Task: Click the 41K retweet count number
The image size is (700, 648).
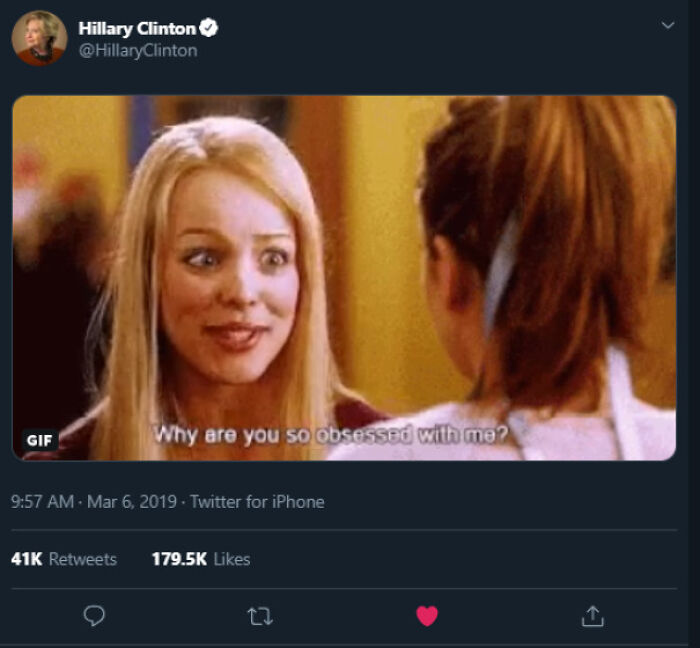Action: pos(26,559)
